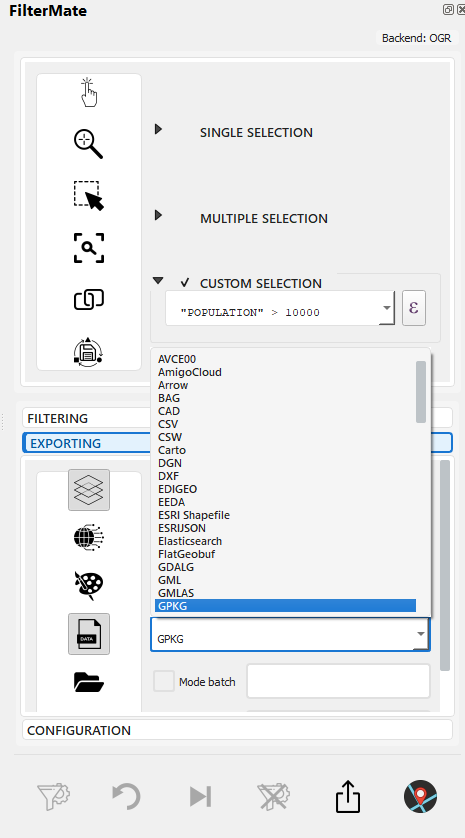465x838 pixels.
Task: Click the filter gear icon in bottom bar
Action: click(x=54, y=797)
